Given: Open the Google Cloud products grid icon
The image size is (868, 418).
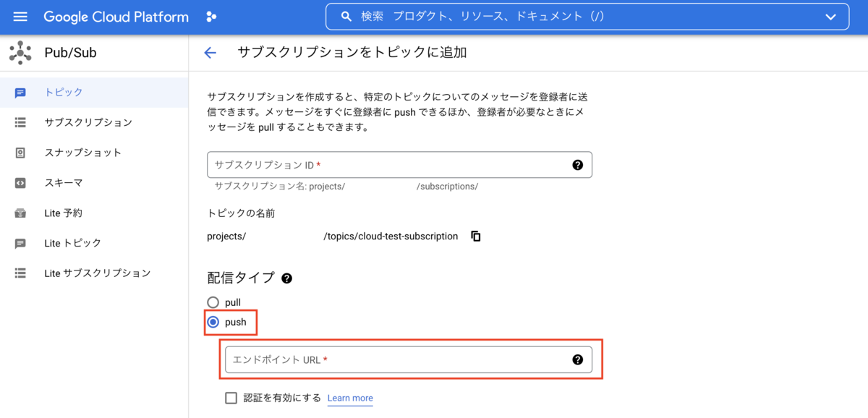Looking at the screenshot, I should [210, 17].
